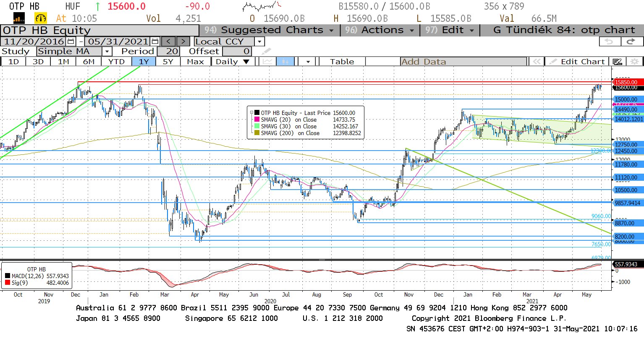The height and width of the screenshot is (341, 644).
Task: Select 6M time range
Action: click(89, 62)
